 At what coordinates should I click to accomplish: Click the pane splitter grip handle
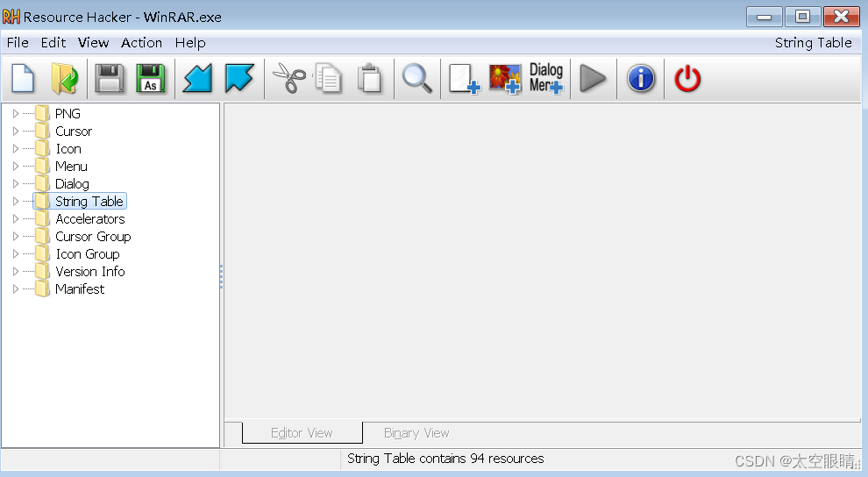tap(222, 277)
